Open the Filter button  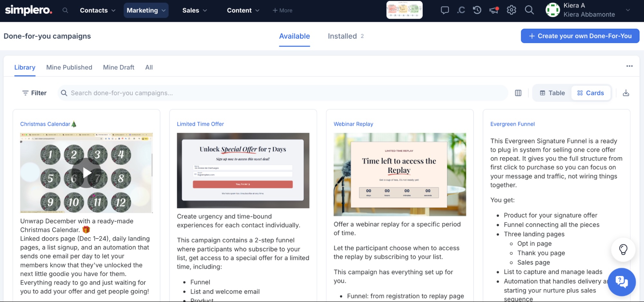tap(34, 93)
